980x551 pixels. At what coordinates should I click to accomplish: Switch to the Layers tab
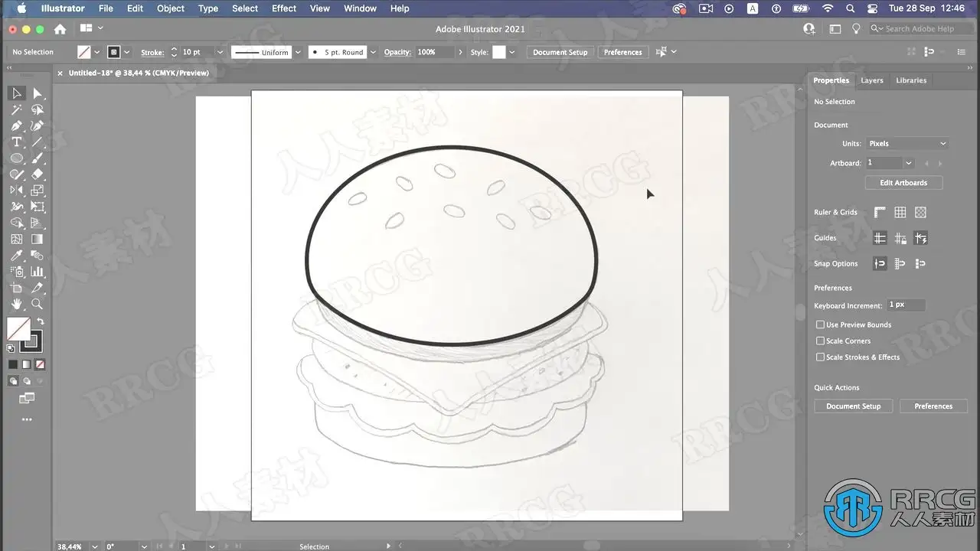(x=871, y=80)
